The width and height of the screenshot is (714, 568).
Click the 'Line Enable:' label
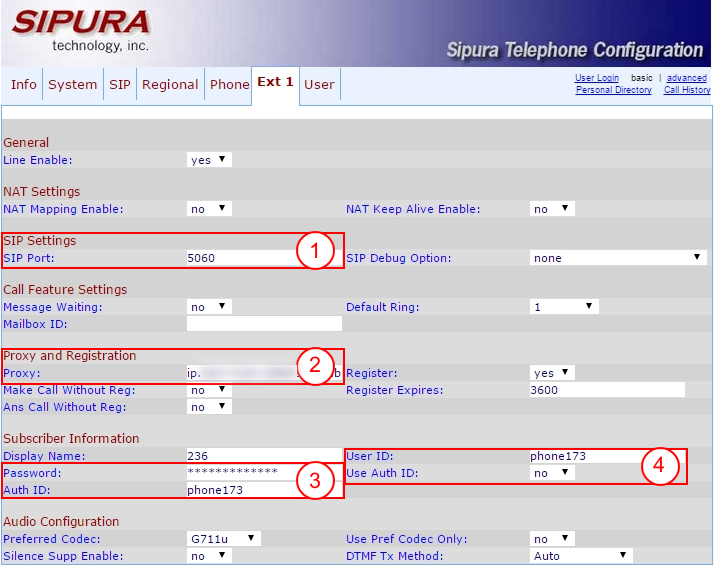click(x=38, y=160)
